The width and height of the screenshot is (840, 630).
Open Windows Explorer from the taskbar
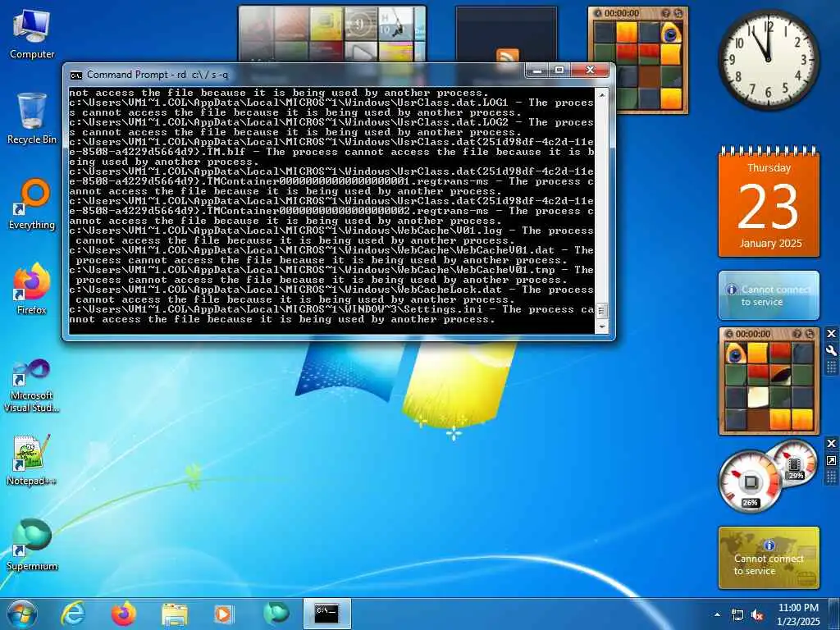pyautogui.click(x=175, y=614)
